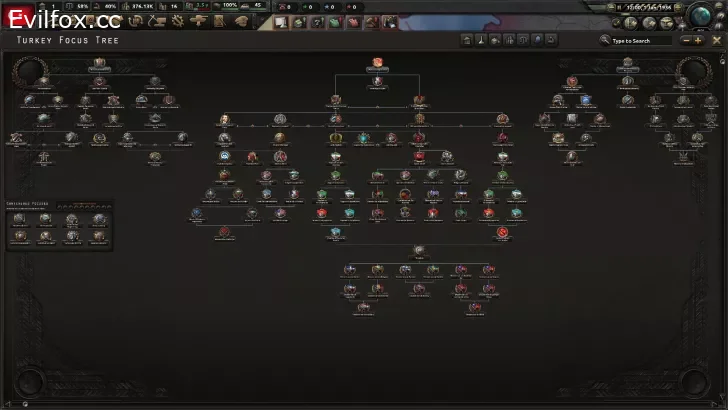Zoom in the focus tree with plus button
The width and height of the screenshot is (728, 410).
[x=698, y=41]
